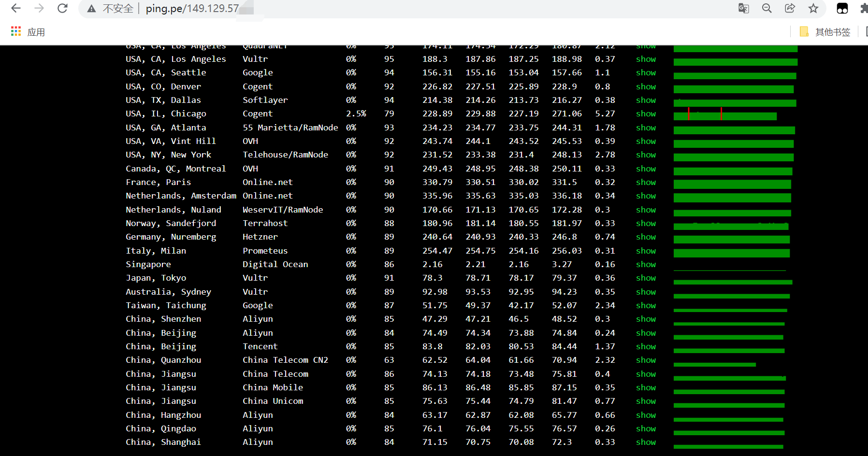Click 'Terrahost' provider text
This screenshot has height=456, width=868.
coord(265,223)
